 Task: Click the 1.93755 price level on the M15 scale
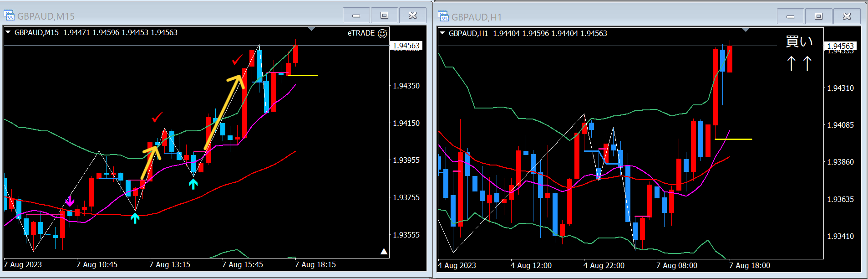406,197
